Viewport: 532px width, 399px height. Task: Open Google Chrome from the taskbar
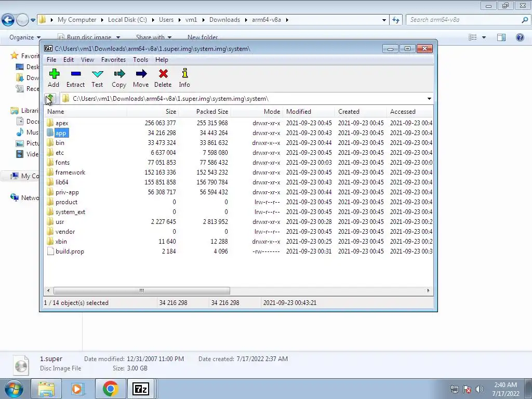click(x=110, y=389)
